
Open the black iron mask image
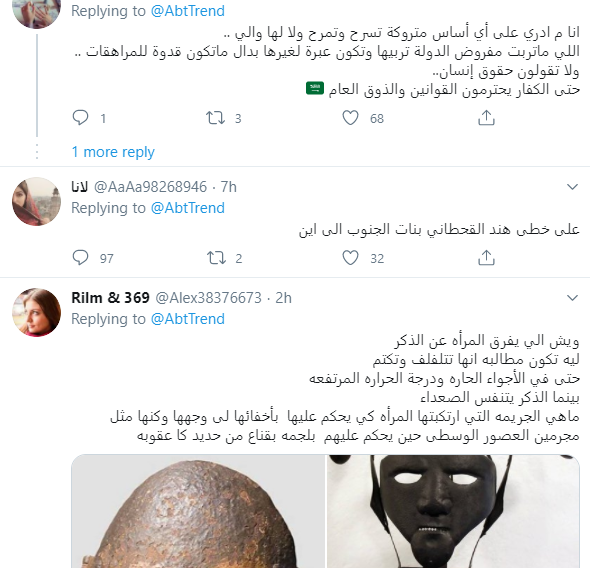click(x=453, y=511)
